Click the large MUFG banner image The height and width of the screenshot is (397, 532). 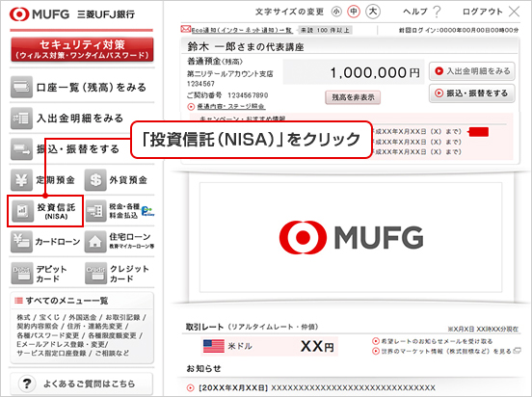tap(351, 237)
